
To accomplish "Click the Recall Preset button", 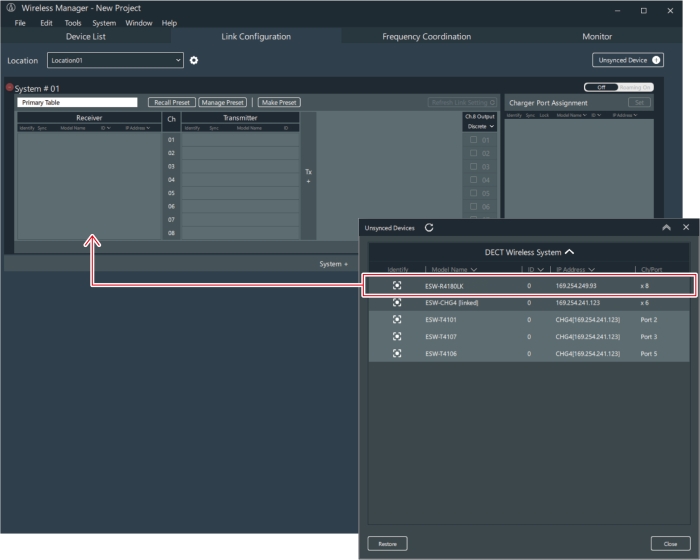I will pyautogui.click(x=172, y=102).
